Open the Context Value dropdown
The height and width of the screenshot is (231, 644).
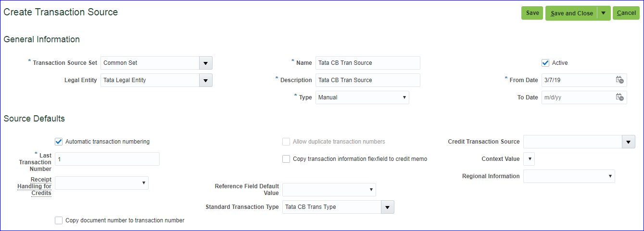pyautogui.click(x=529, y=159)
